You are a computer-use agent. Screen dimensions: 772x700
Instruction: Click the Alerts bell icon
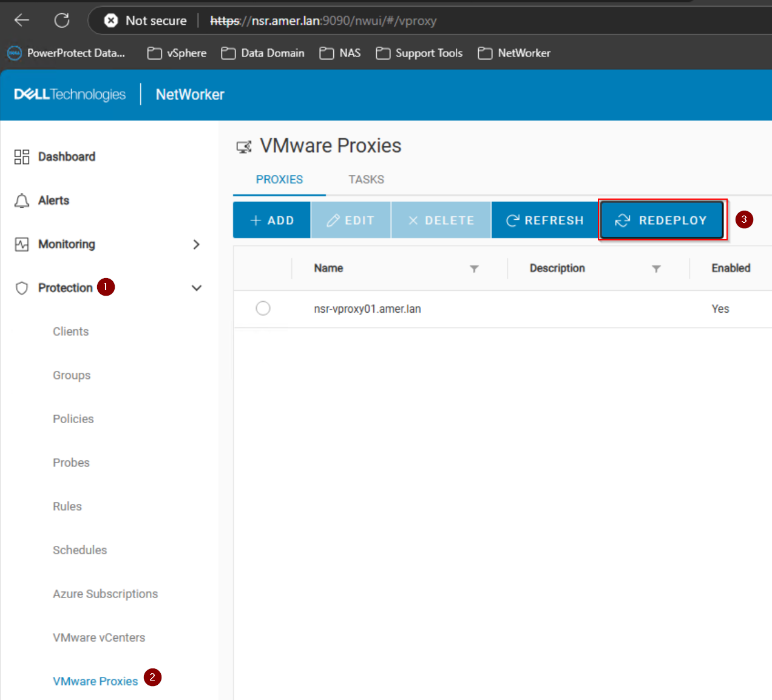22,200
